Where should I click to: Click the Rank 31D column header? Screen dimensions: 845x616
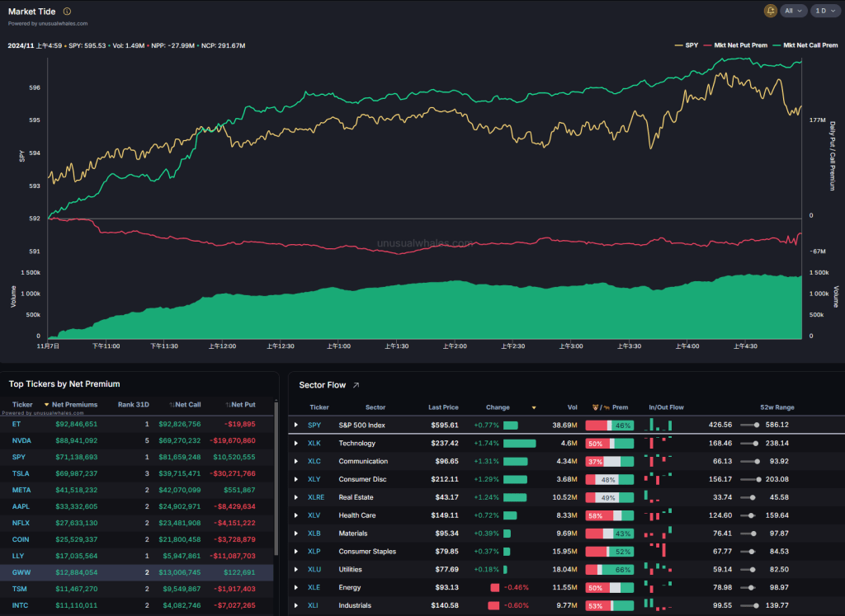[x=133, y=405]
